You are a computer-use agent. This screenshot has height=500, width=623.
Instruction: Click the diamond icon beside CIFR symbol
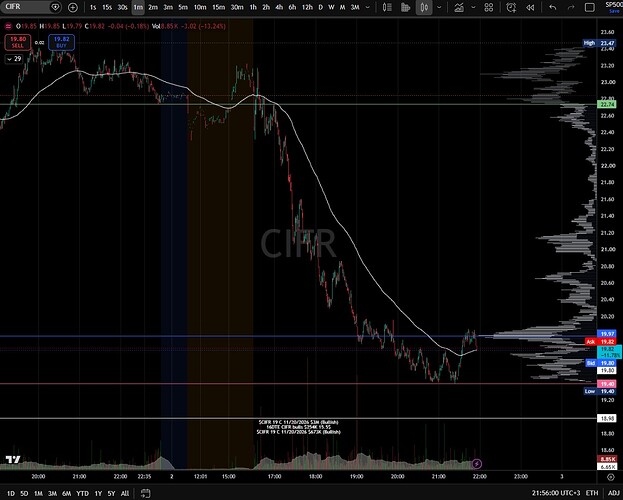pyautogui.click(x=56, y=7)
